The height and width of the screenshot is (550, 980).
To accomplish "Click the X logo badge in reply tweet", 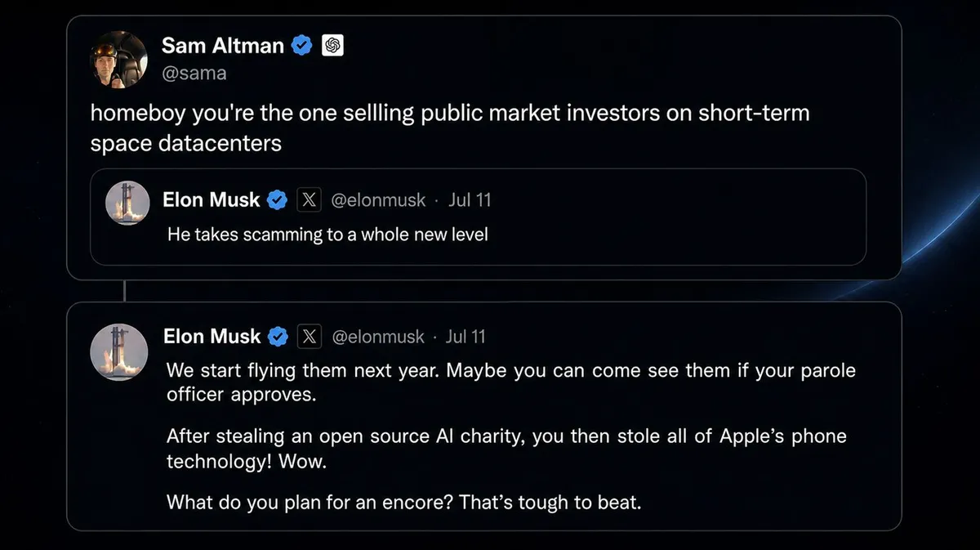I will [x=309, y=336].
